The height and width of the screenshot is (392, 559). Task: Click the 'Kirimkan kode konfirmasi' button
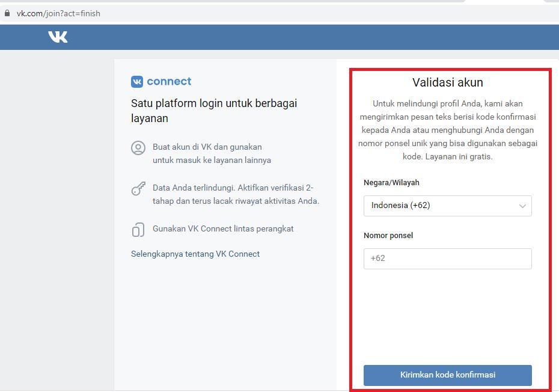[x=447, y=375]
